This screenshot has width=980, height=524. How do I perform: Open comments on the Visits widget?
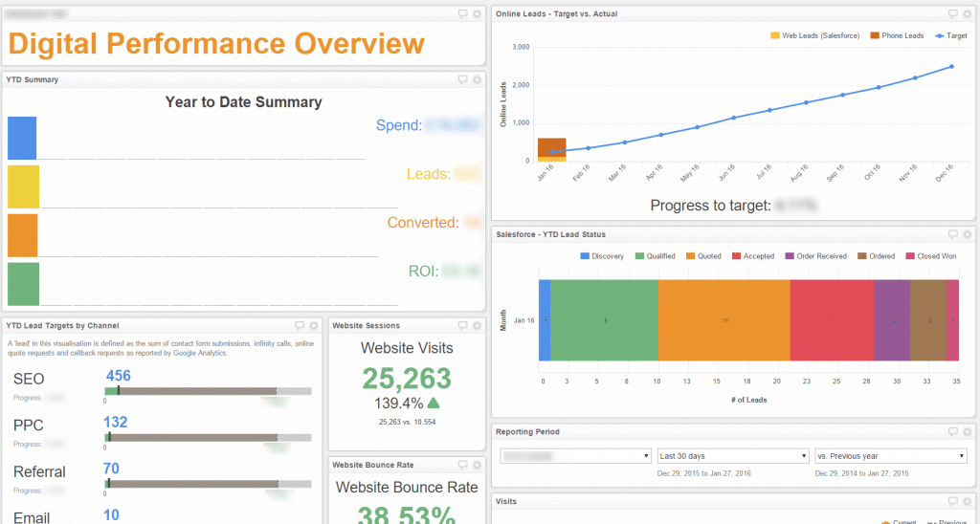[x=952, y=501]
